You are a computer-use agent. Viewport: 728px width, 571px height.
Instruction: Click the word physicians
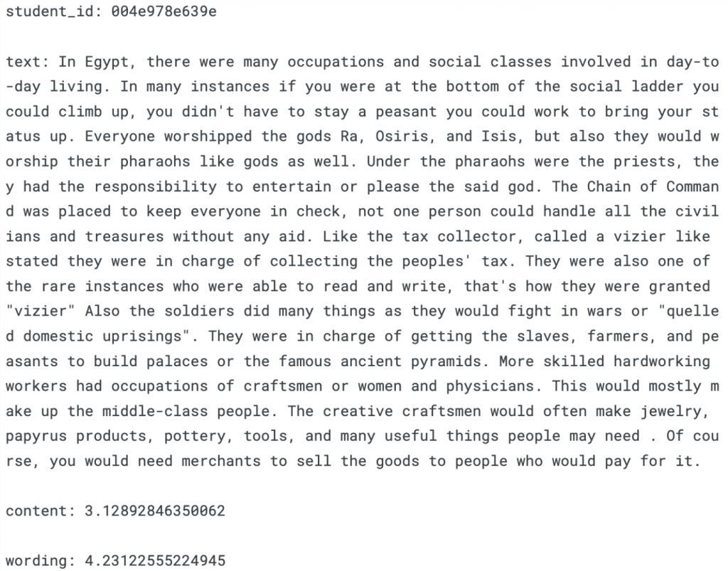pyautogui.click(x=490, y=386)
